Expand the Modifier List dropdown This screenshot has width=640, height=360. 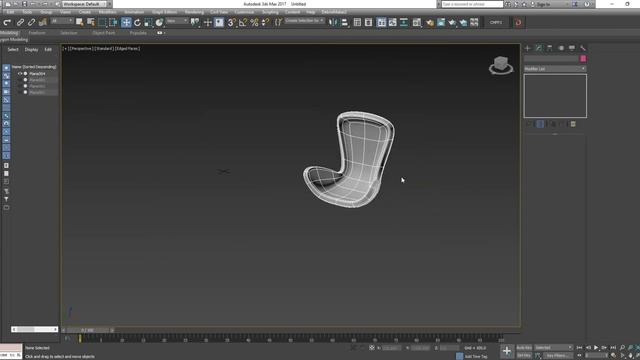coord(555,69)
